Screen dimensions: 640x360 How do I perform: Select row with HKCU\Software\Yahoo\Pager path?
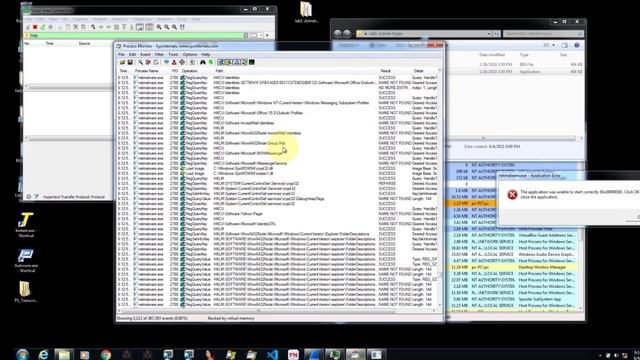(278, 213)
